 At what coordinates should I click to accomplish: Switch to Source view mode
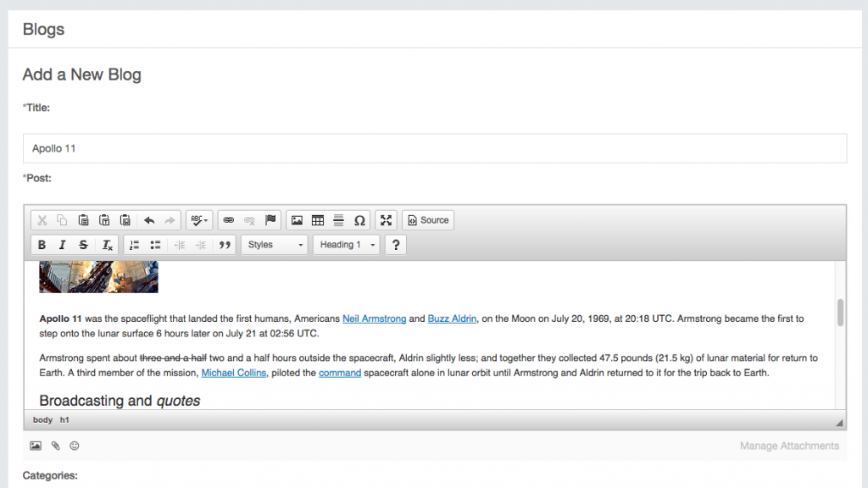click(x=427, y=219)
